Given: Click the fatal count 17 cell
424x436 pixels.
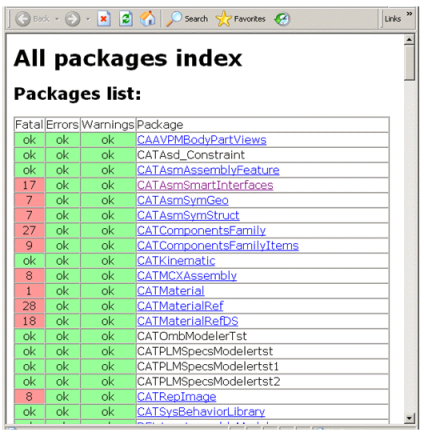Looking at the screenshot, I should [29, 185].
